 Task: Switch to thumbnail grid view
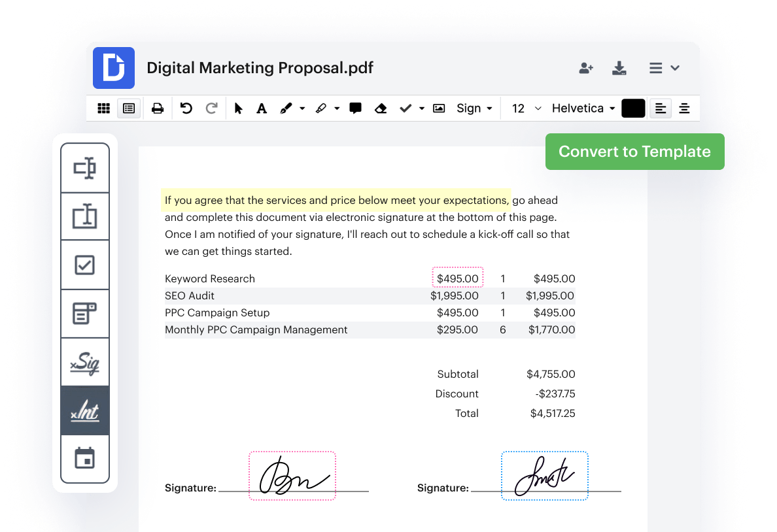pos(103,108)
